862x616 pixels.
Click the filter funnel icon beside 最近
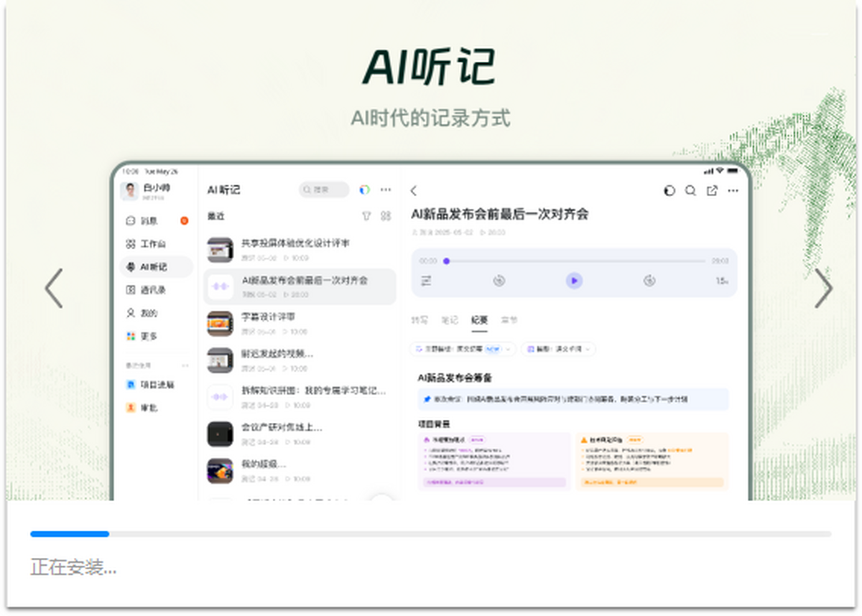pyautogui.click(x=366, y=215)
